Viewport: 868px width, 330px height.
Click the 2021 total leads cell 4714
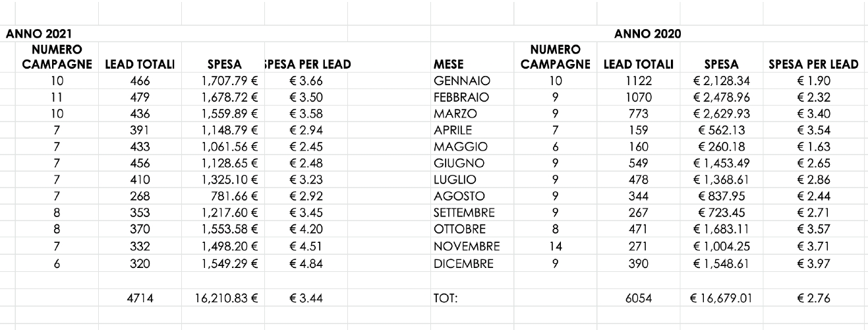(140, 297)
